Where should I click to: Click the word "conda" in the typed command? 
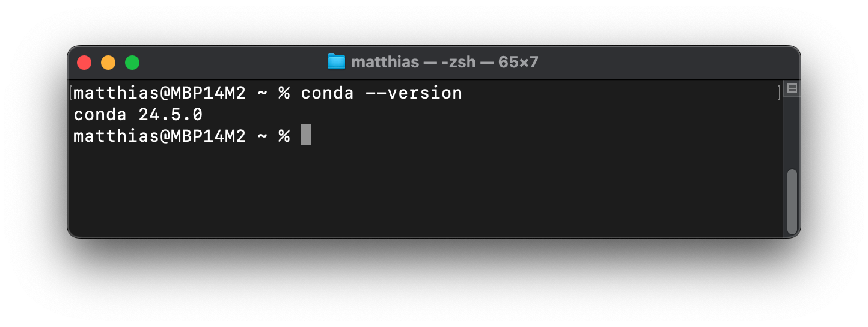coord(327,93)
